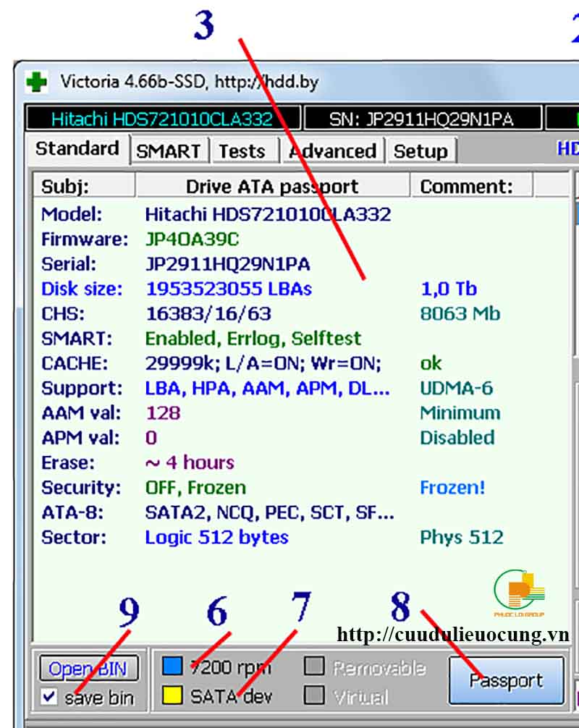This screenshot has height=728, width=579.
Task: Click the grey Removable indicator box
Action: coord(313,666)
